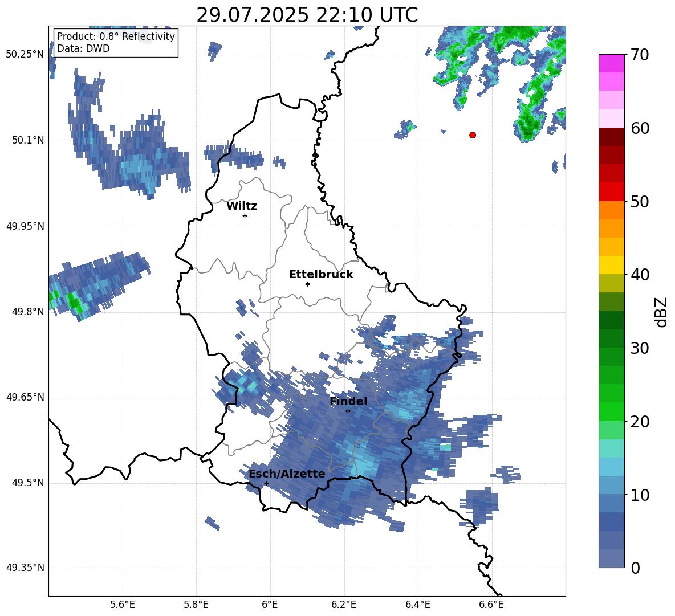Pick the yellow swatch above 40 dBZ
Viewport: 675px width, 616px height.
click(611, 265)
